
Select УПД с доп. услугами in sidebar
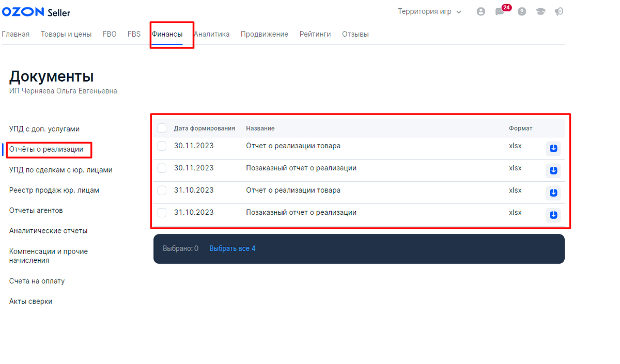click(x=44, y=129)
